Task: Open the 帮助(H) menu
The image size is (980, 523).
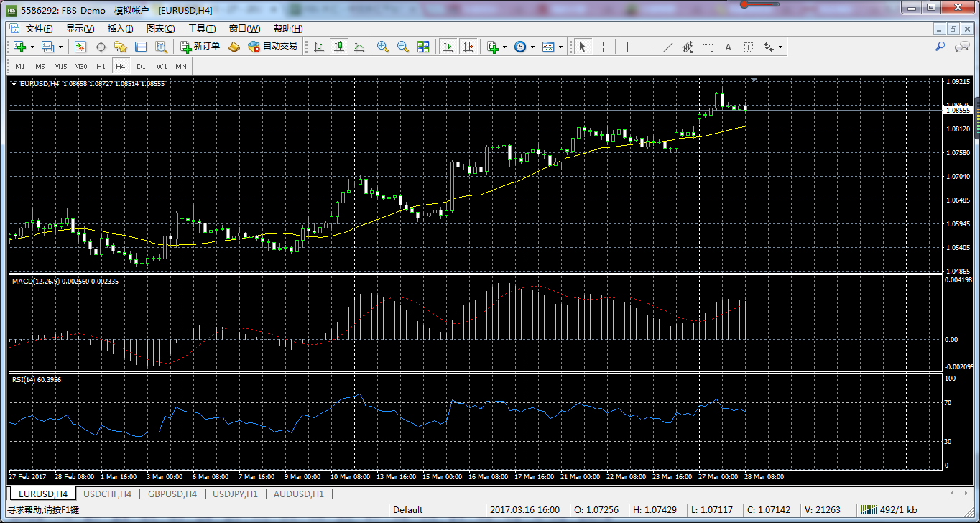Action: tap(288, 29)
